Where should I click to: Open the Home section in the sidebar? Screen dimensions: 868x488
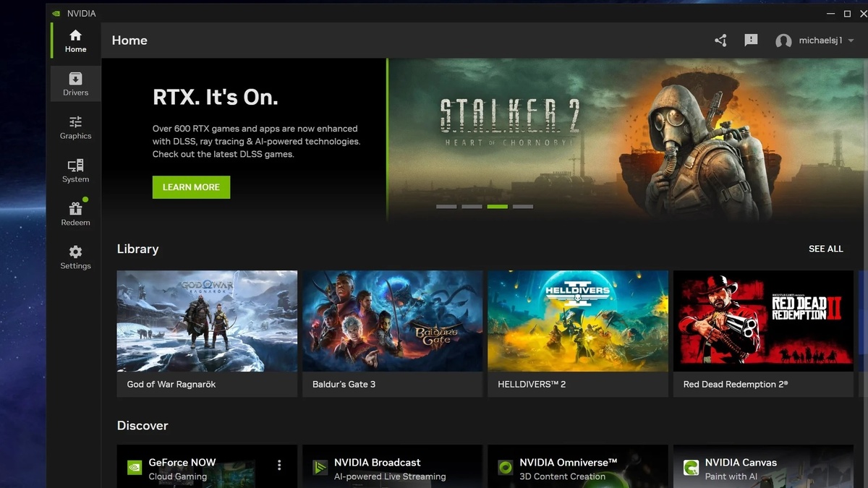click(x=75, y=40)
